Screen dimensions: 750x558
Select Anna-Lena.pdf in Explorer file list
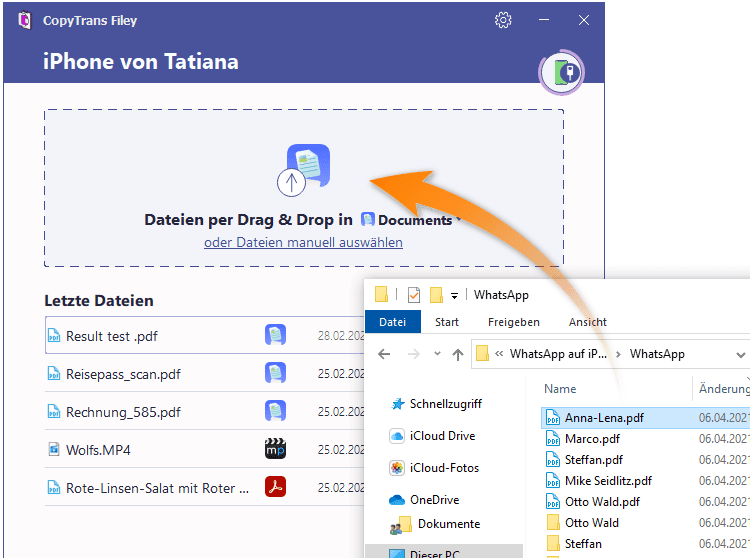point(646,418)
